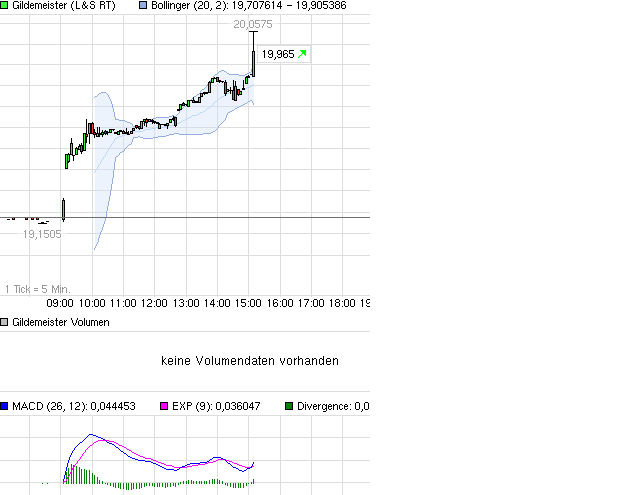The height and width of the screenshot is (495, 640).
Task: Click the green opening candlestick at 09:00
Action: click(x=63, y=210)
